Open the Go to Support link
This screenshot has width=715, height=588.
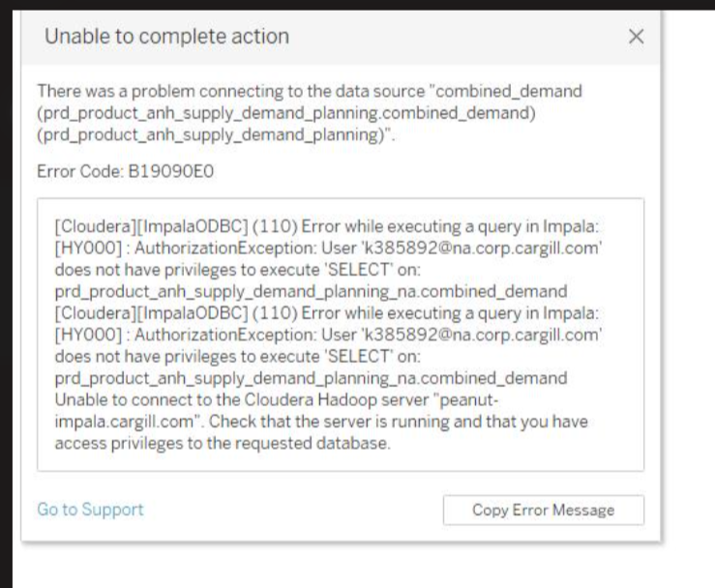pyautogui.click(x=89, y=509)
